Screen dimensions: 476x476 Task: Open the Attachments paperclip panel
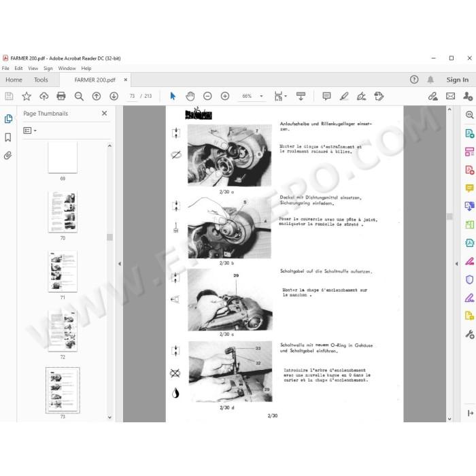(x=8, y=156)
